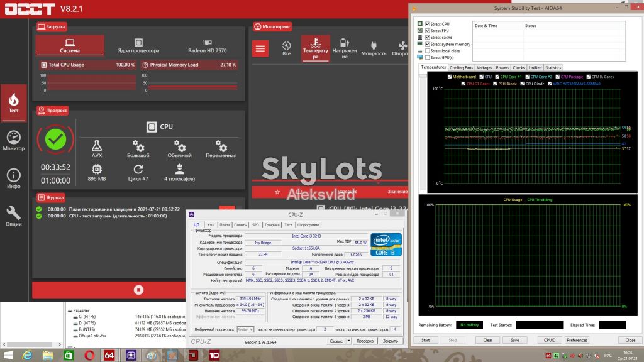Screen dimensions: 644x362
Task: Open the Radeon HD 7570 tab
Action: [x=208, y=45]
